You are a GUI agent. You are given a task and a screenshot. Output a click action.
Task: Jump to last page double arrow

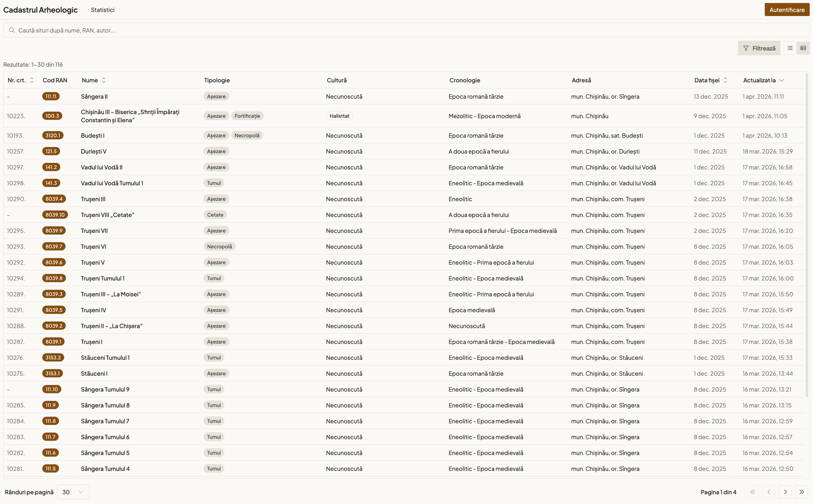pos(801,492)
